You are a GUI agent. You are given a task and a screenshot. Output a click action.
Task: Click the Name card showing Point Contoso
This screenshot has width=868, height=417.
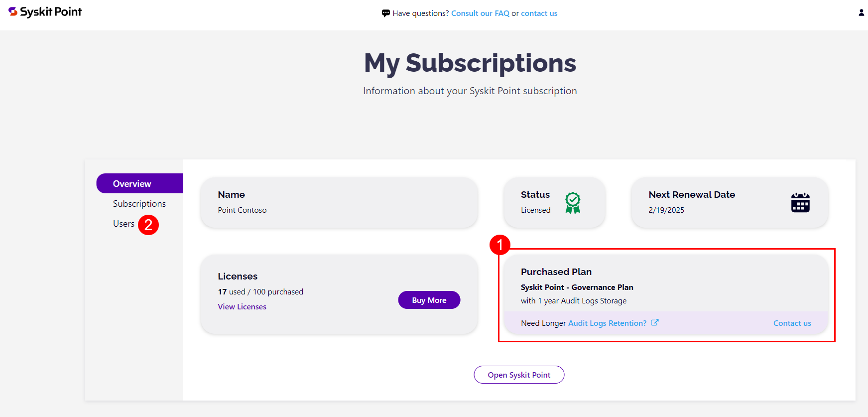339,202
